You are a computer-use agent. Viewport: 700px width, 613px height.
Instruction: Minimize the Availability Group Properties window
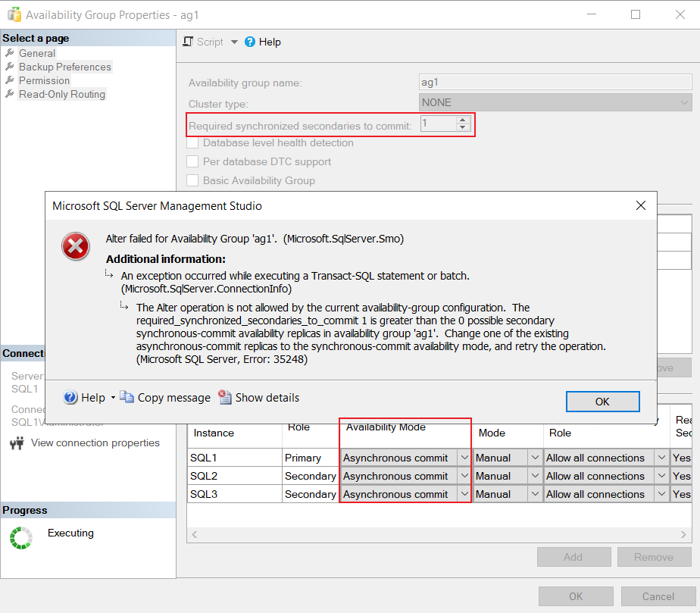pos(592,14)
